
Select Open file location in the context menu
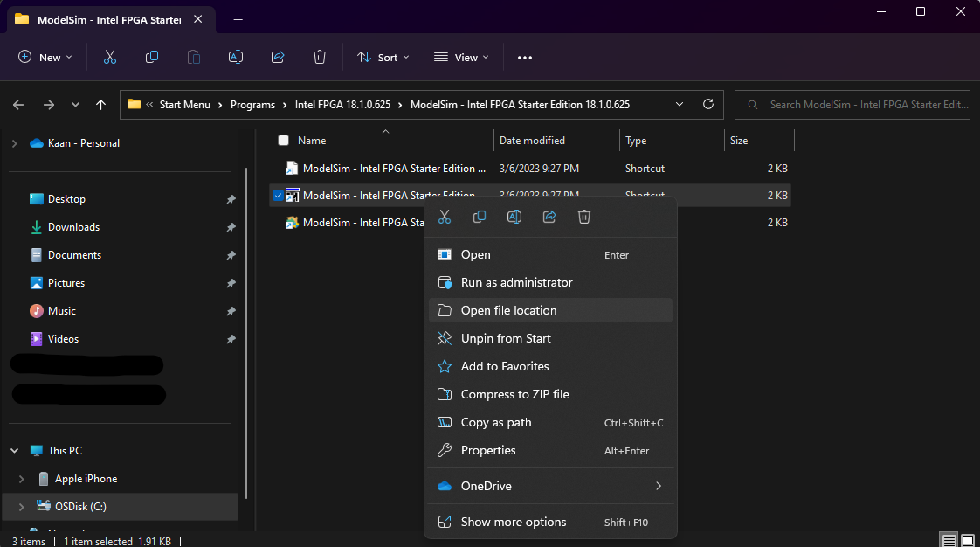[509, 310]
